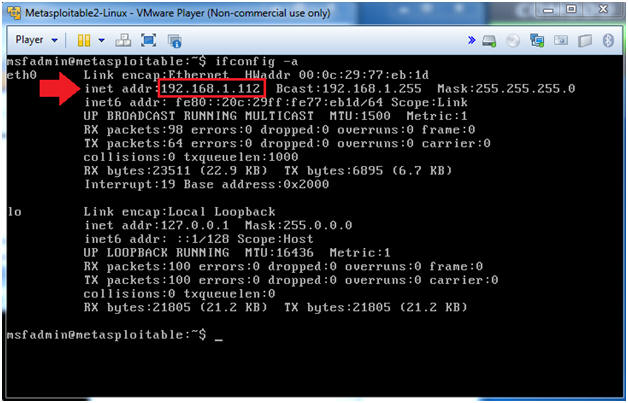Click the MTU:1500 value
Screen dimensions: 628x403
(360, 116)
